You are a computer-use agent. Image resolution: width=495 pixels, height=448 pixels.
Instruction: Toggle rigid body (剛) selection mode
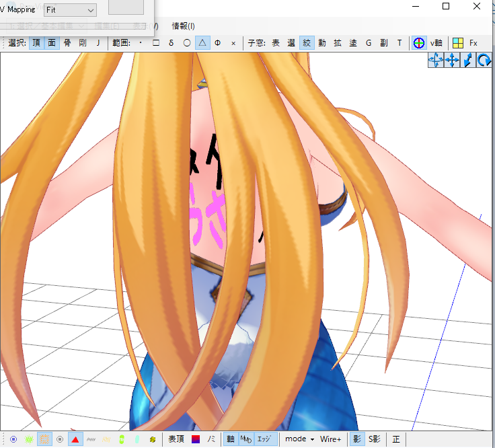[83, 43]
